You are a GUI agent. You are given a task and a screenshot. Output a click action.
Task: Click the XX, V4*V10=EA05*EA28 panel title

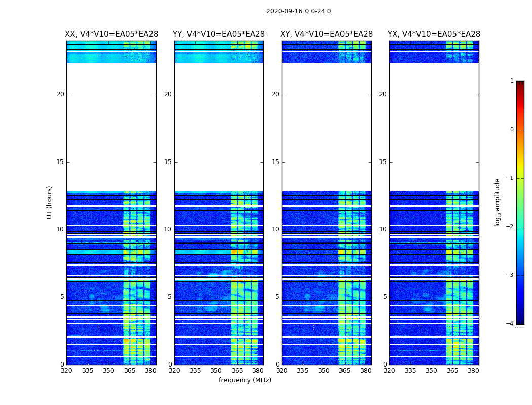click(x=111, y=34)
